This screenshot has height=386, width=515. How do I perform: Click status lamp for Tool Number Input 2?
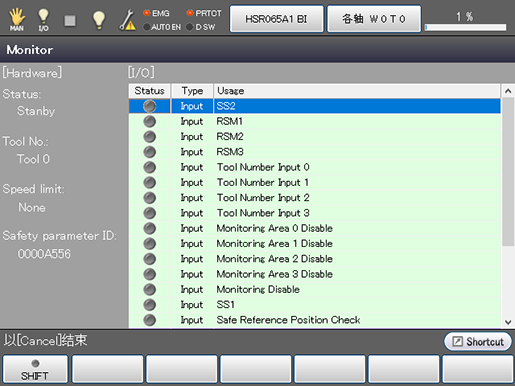tap(150, 198)
